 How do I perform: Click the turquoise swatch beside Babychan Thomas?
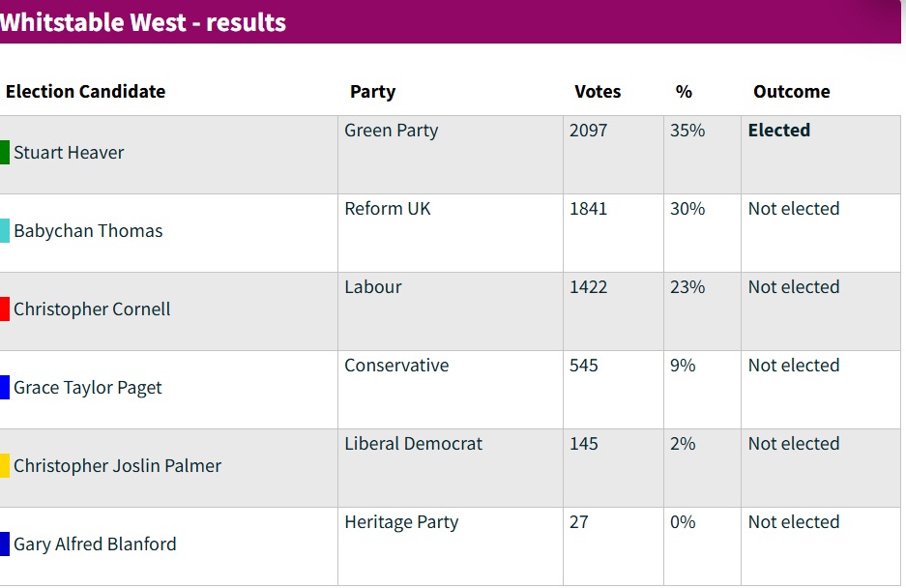[x=5, y=231]
